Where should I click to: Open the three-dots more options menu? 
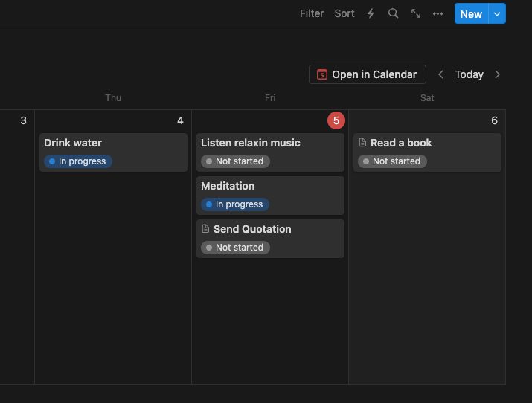click(x=438, y=13)
